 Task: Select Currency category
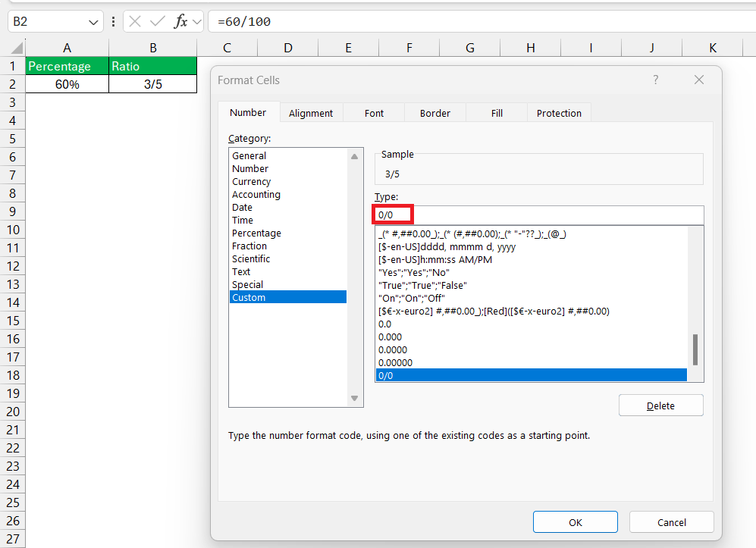288,181
